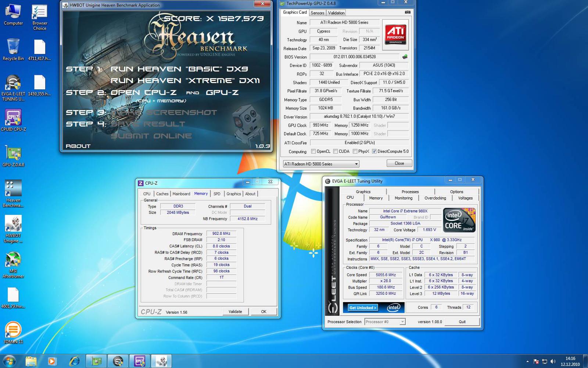Open Overclocking tab in E-LEET
Image resolution: width=588 pixels, height=368 pixels.
point(435,198)
